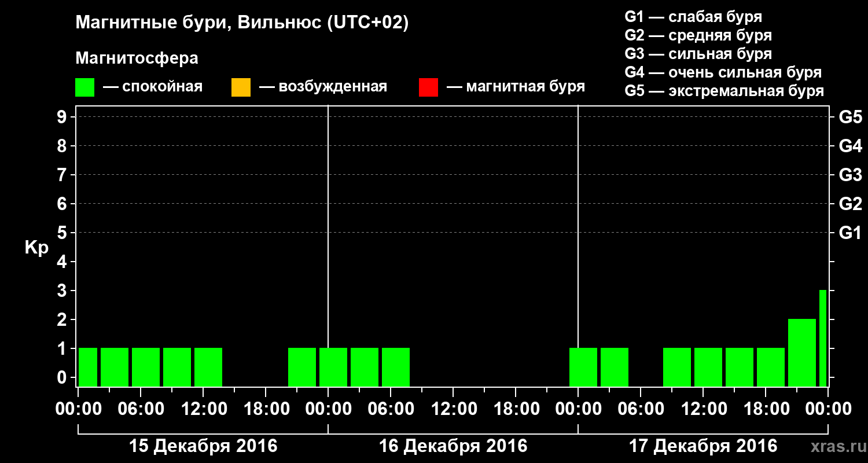Click the 'G5 — экстремальная буря' legend line

pos(724,91)
